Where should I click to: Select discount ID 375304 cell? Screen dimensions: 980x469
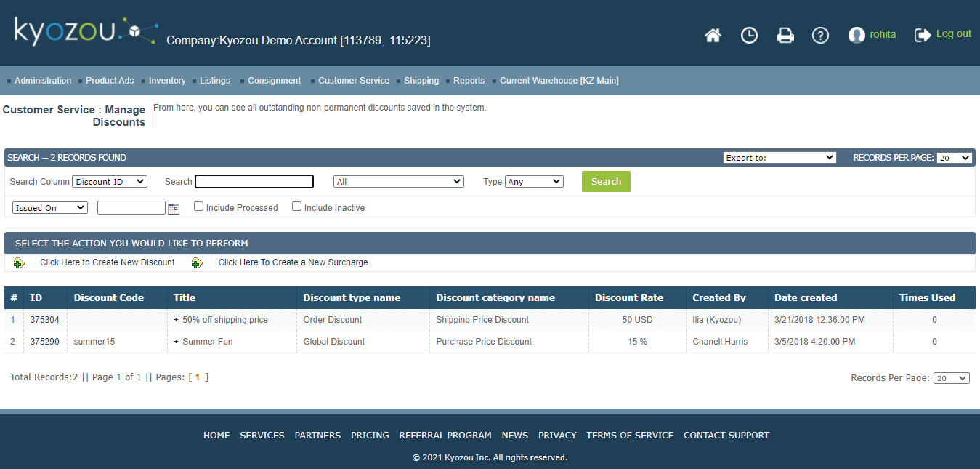(44, 320)
